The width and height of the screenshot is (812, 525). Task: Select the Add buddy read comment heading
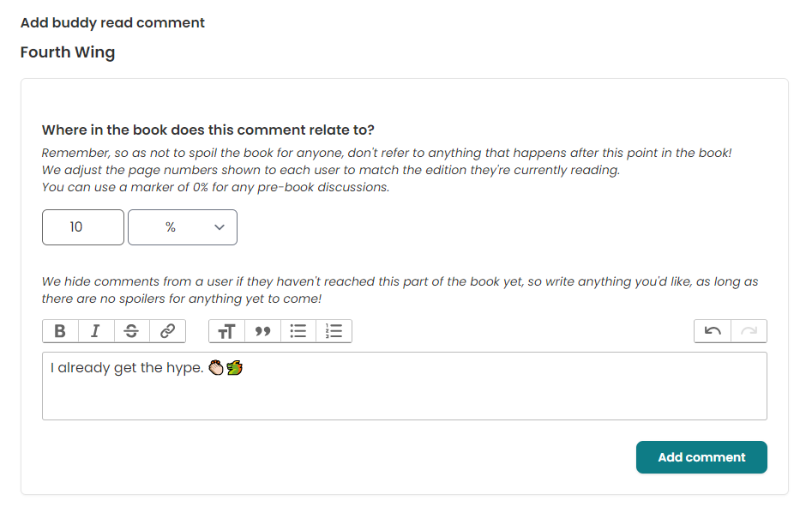click(x=111, y=22)
